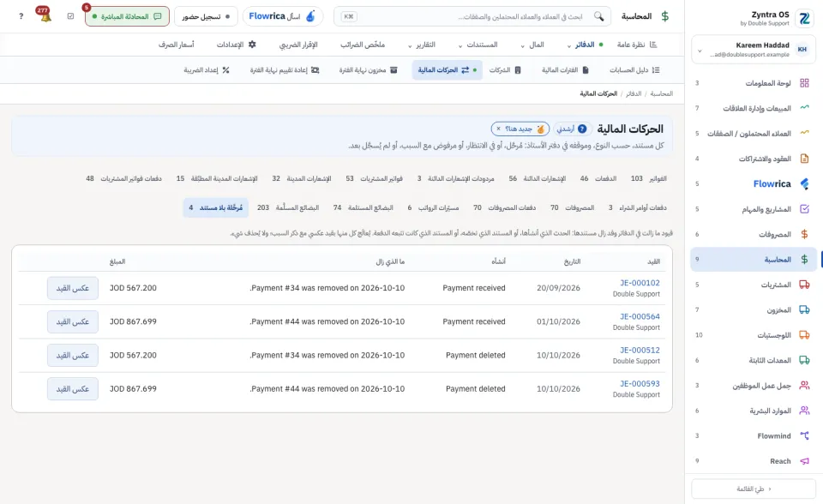Open the ملخص الضرائب tab
The image size is (823, 504).
(x=363, y=45)
